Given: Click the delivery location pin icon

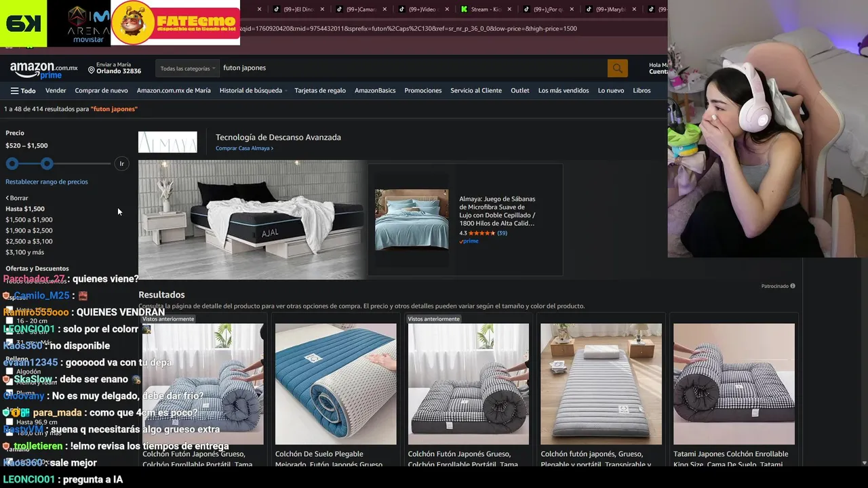Looking at the screenshot, I should [x=92, y=70].
